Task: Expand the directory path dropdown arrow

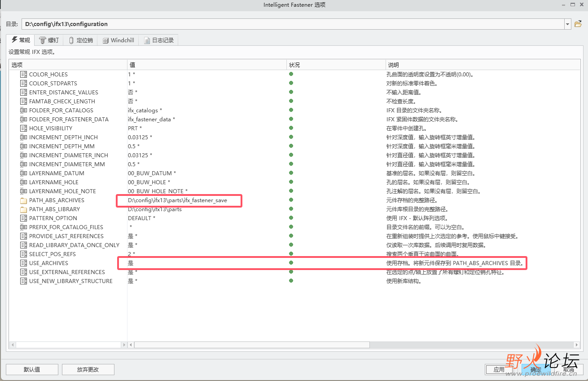Action: [568, 24]
